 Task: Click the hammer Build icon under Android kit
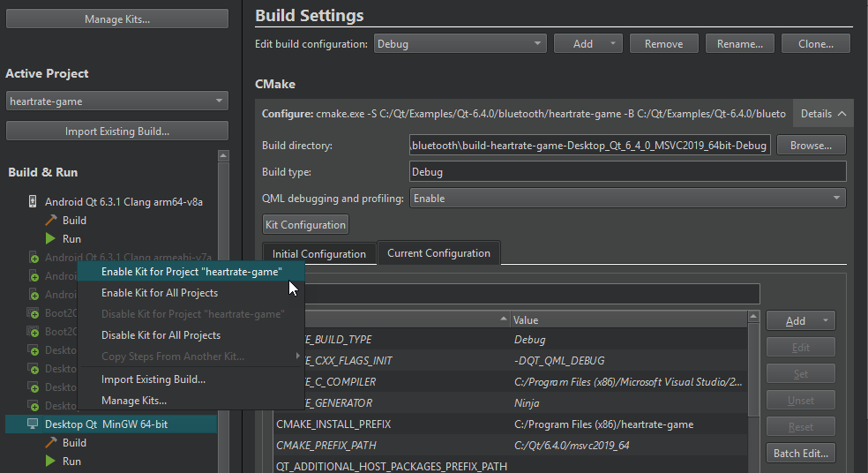(x=51, y=221)
